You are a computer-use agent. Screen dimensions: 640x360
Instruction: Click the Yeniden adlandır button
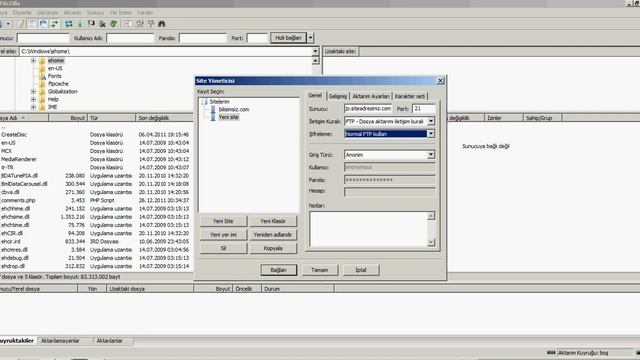tap(273, 235)
